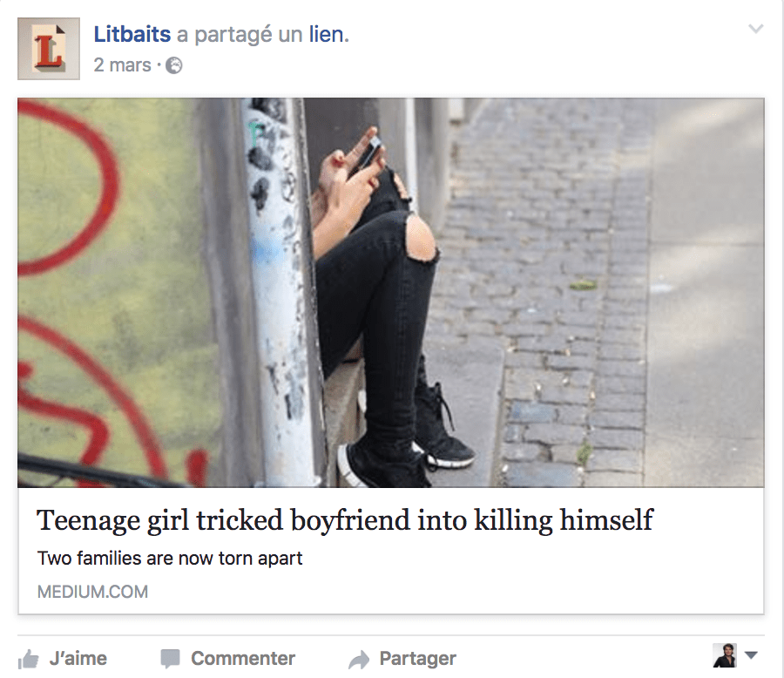Image resolution: width=784 pixels, height=678 pixels.
Task: Click the 'a partagé un' post text
Action: [x=240, y=35]
